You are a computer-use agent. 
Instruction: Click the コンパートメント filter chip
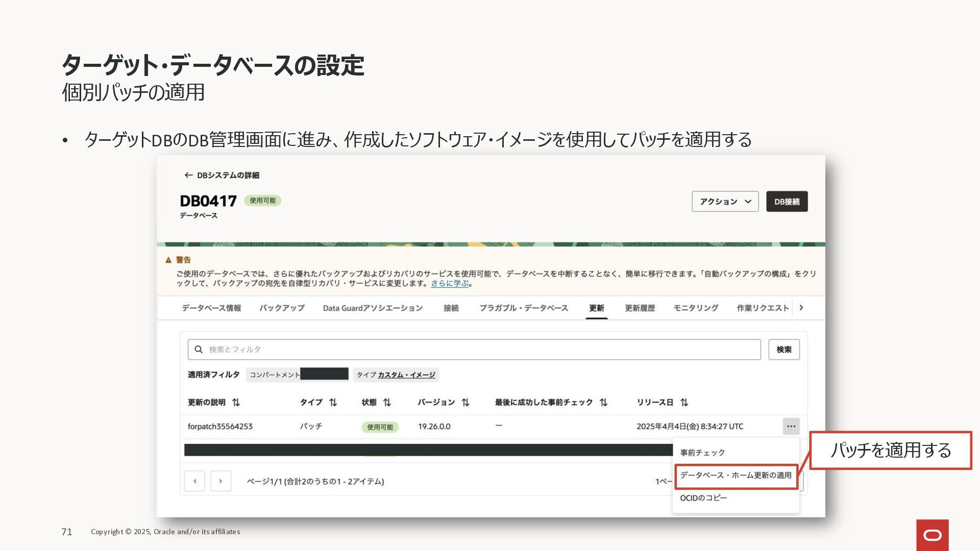(297, 374)
